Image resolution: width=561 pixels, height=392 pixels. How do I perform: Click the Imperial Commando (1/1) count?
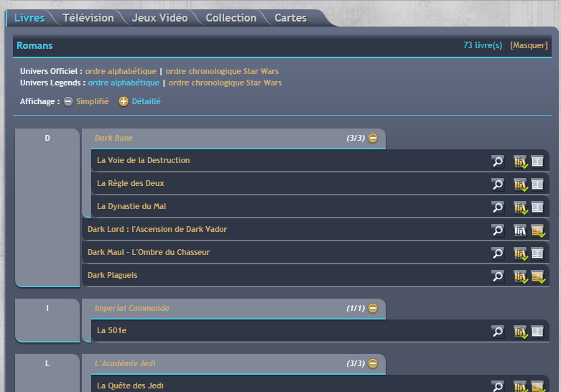pos(356,308)
